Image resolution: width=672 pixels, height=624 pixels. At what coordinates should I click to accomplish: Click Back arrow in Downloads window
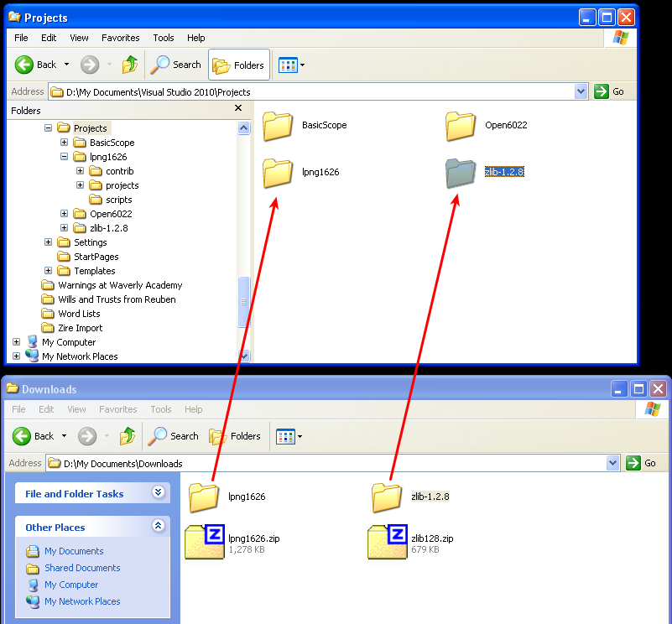click(22, 436)
